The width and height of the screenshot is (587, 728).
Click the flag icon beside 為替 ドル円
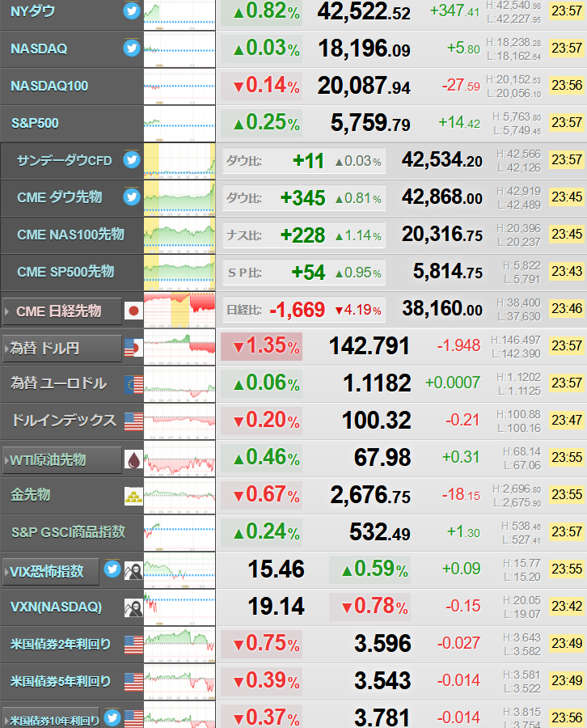pos(133,348)
